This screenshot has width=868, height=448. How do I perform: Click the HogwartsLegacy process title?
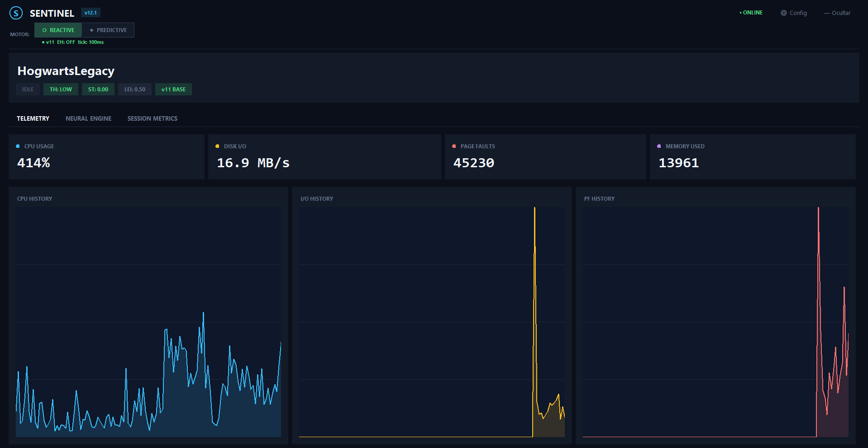click(66, 71)
